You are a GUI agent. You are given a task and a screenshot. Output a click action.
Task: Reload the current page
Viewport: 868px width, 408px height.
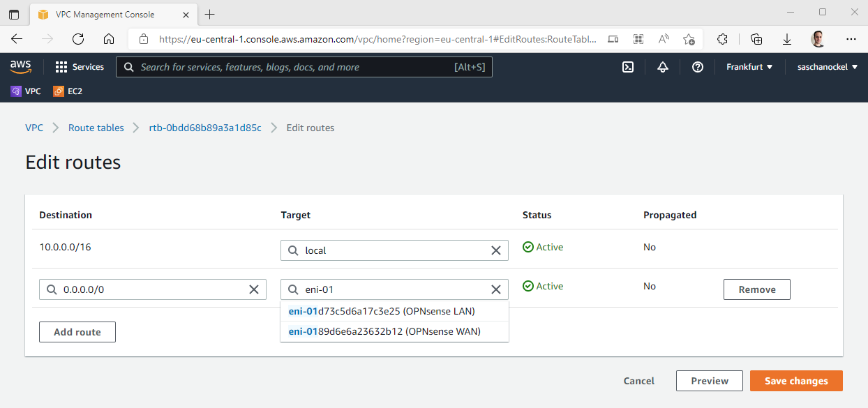78,40
